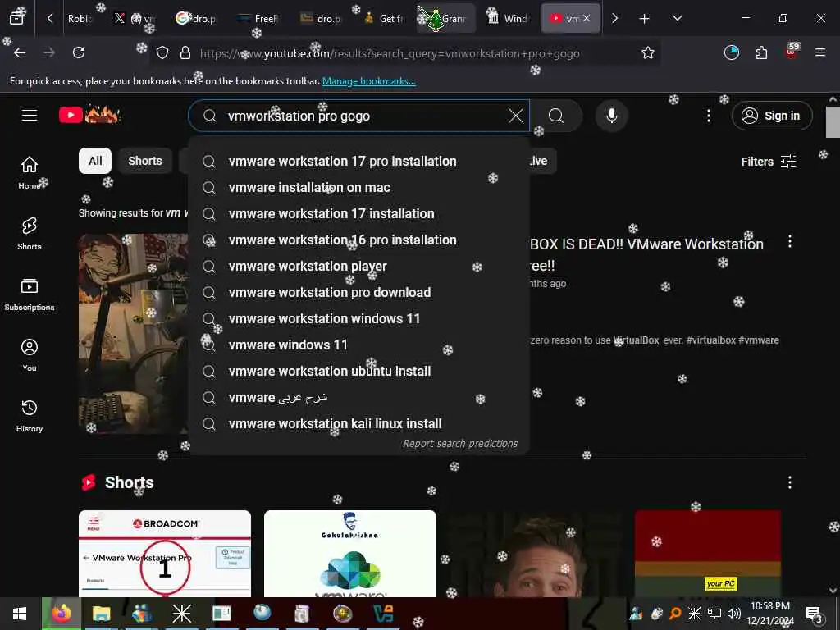Open the video options three-dot menu by the title
The width and height of the screenshot is (840, 630).
coord(790,241)
